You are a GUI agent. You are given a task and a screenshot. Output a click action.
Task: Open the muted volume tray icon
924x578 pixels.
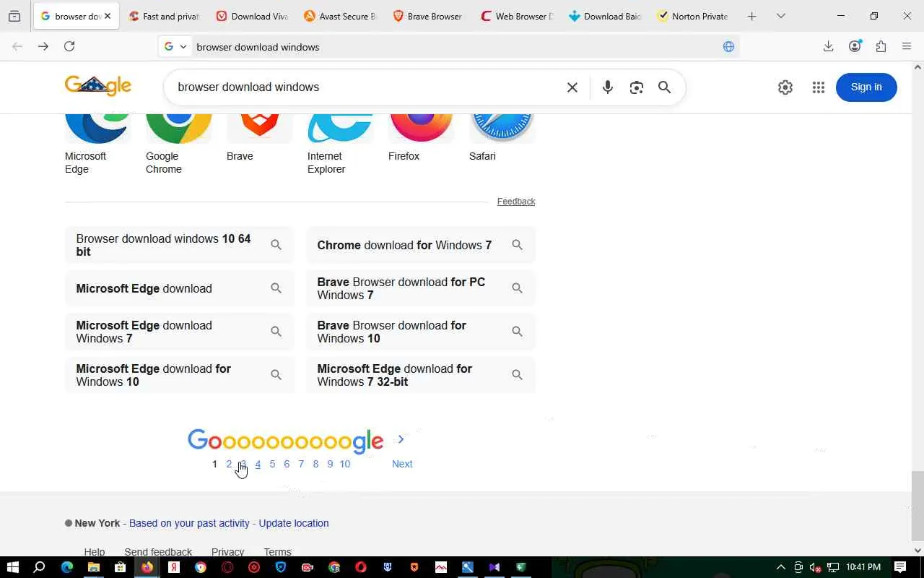pos(816,567)
